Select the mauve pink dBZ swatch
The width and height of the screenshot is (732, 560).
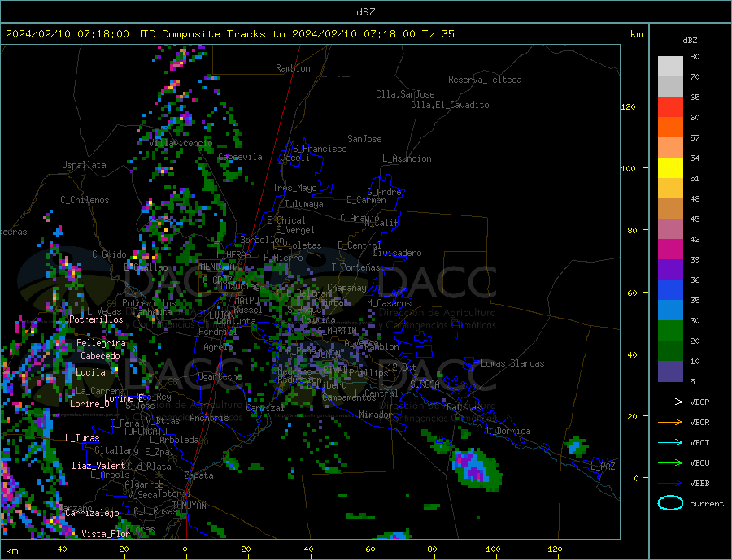click(670, 229)
